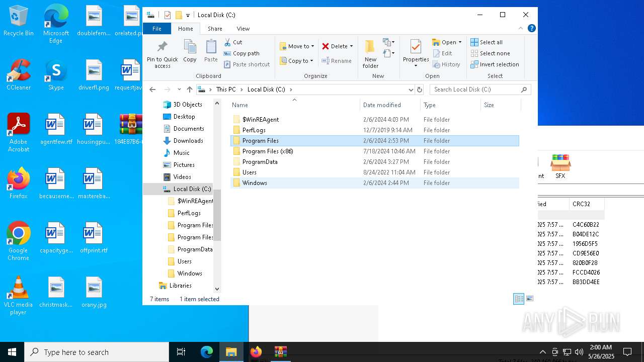The width and height of the screenshot is (644, 362).
Task: Click the Windows Start button
Action: [x=12, y=352]
